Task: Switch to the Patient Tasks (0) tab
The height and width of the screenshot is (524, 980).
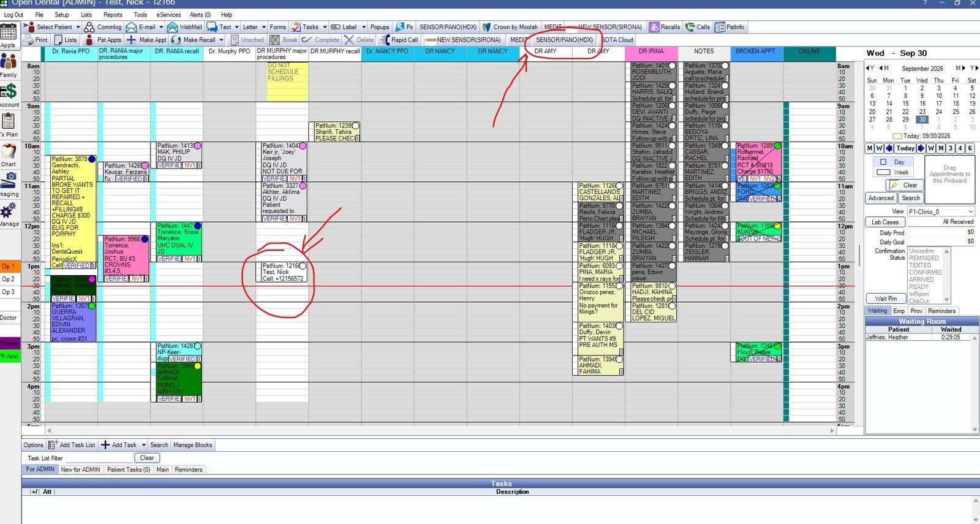Action: (128, 469)
